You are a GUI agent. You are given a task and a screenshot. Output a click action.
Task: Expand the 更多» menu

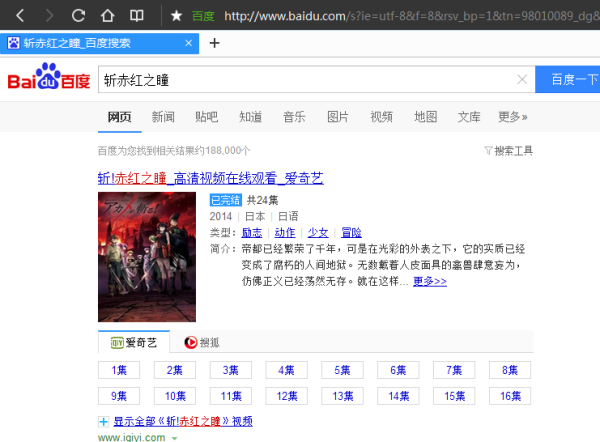tap(513, 117)
